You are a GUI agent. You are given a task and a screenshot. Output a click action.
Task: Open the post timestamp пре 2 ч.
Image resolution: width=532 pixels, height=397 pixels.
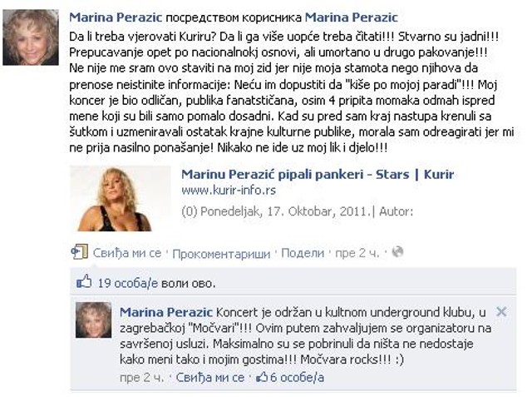pyautogui.click(x=357, y=253)
